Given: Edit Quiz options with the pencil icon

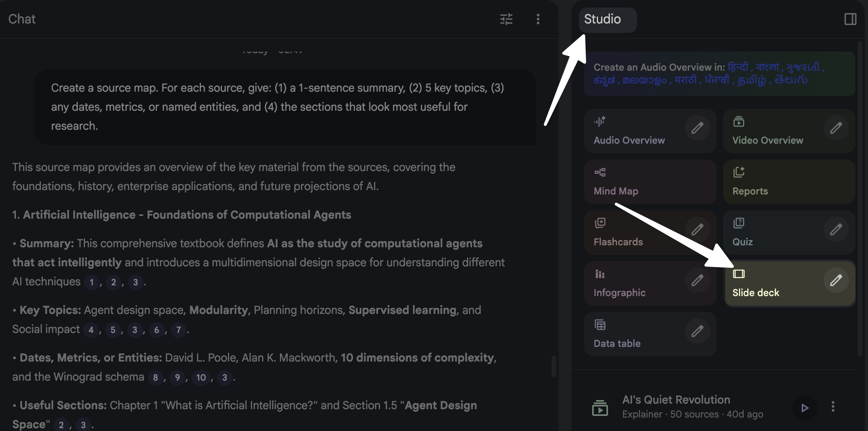Looking at the screenshot, I should [x=836, y=230].
